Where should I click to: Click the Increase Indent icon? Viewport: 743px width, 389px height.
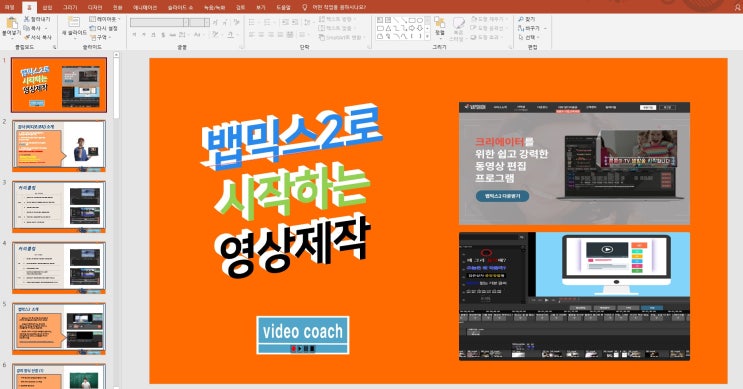click(x=295, y=22)
